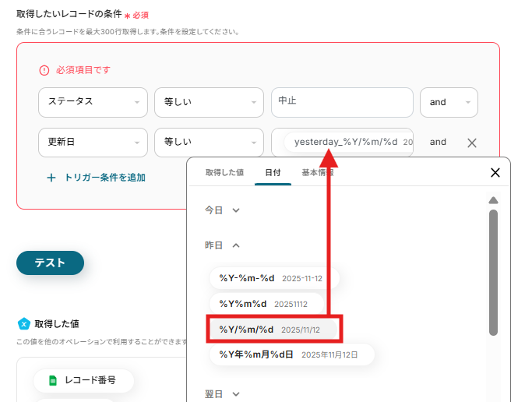This screenshot has height=402, width=532.
Task: Click the 取得したいレコードの条件 heading
Action: click(69, 14)
